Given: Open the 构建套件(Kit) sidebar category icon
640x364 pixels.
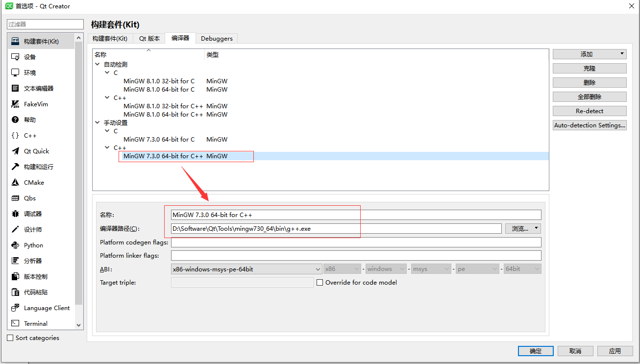Looking at the screenshot, I should [x=15, y=41].
